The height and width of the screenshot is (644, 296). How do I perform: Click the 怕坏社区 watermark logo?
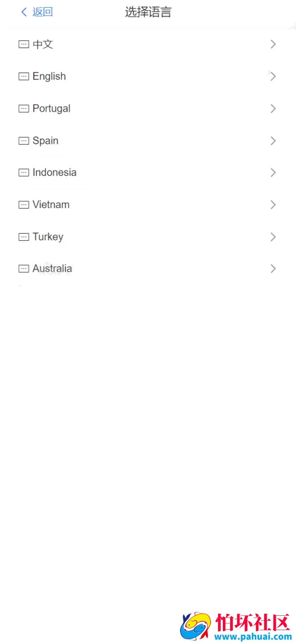236,626
